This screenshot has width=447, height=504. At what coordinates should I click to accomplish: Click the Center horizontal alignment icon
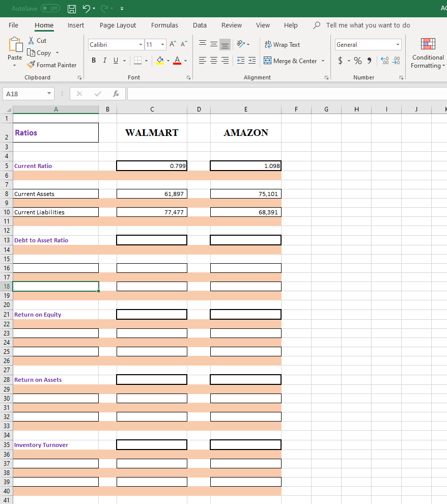coord(214,61)
